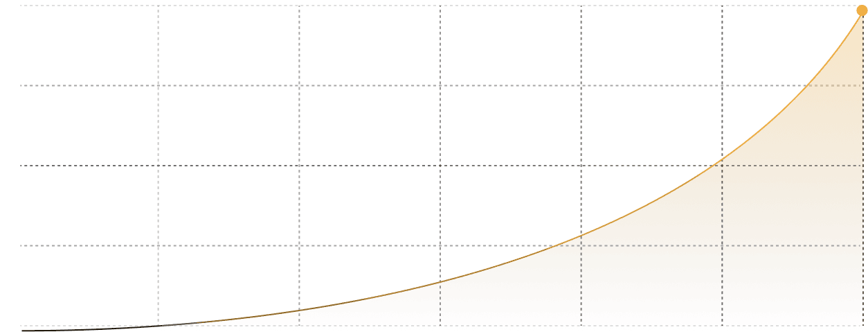Click where the curve crosses the third vertical gridline
The width and height of the screenshot is (868, 332).
click(x=440, y=280)
